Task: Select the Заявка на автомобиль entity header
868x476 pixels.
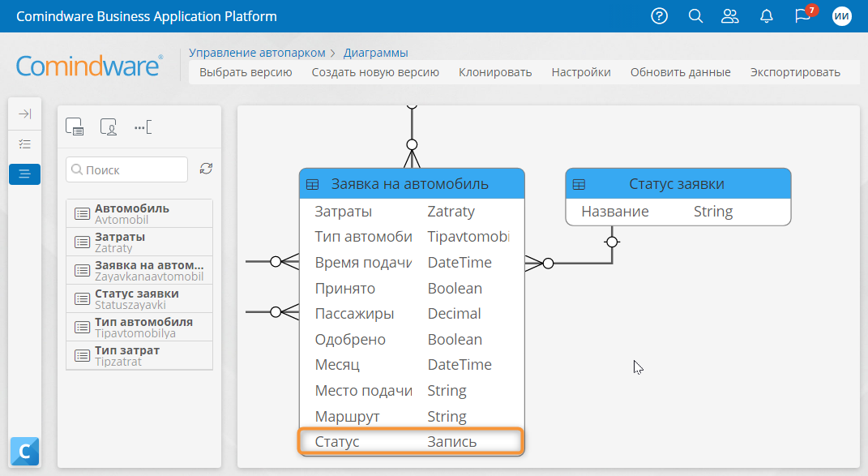Action: (x=412, y=184)
